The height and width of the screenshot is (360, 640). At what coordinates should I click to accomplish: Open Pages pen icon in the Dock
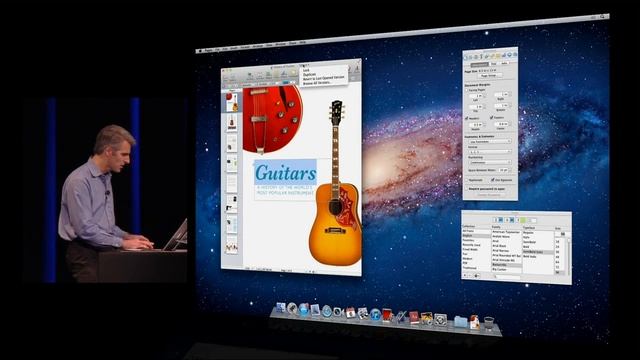pyautogui.click(x=401, y=317)
